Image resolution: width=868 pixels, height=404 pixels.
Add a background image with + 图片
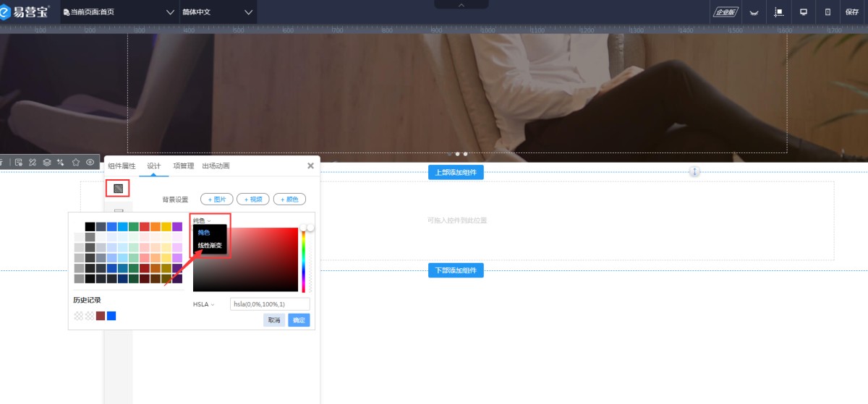(x=217, y=199)
